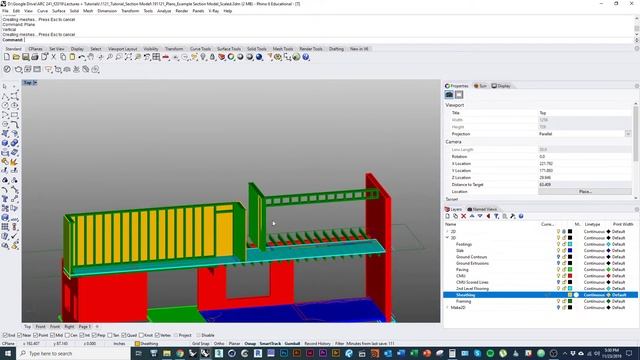The image size is (640, 360).
Task: Click the Zoom Extents icon
Action: tap(128, 57)
